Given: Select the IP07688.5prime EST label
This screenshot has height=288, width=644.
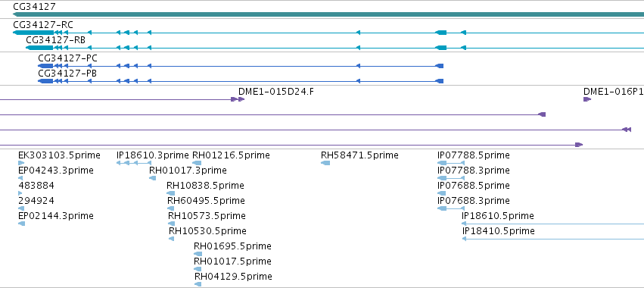Looking at the screenshot, I should 474,186.
